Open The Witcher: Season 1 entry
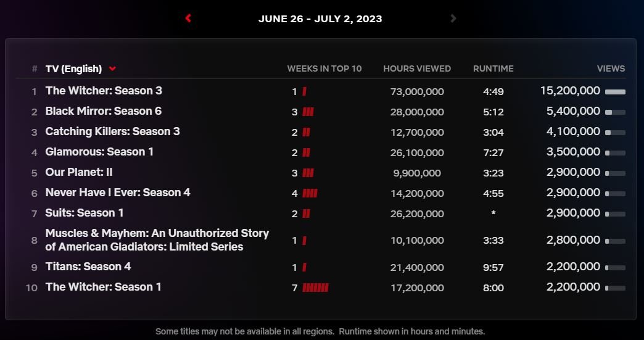Viewport: 644px width, 340px height. tap(103, 287)
